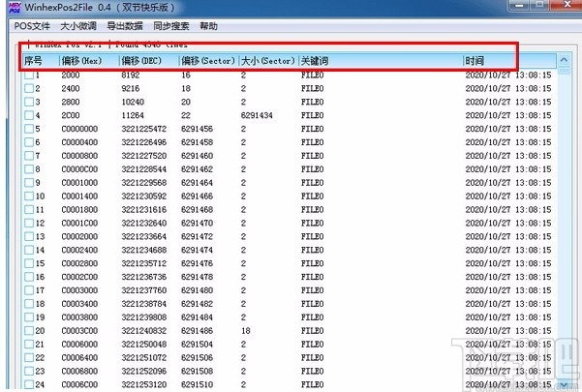Select sector offset 6291460
This screenshot has width=582, height=392.
(198, 156)
